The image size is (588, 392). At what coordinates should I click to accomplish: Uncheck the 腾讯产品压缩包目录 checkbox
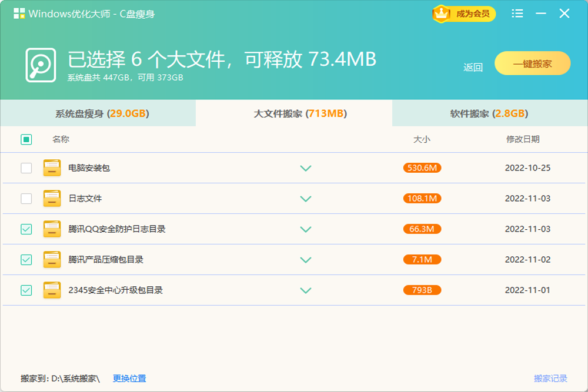point(25,259)
